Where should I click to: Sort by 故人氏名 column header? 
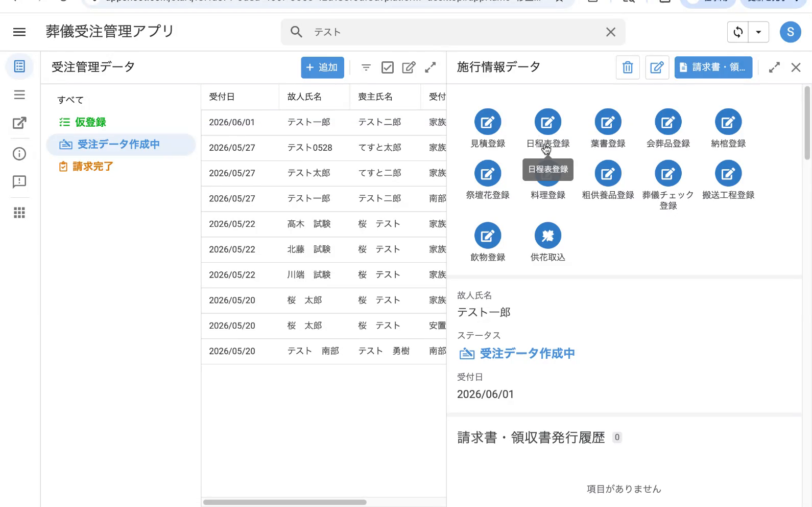[315, 97]
